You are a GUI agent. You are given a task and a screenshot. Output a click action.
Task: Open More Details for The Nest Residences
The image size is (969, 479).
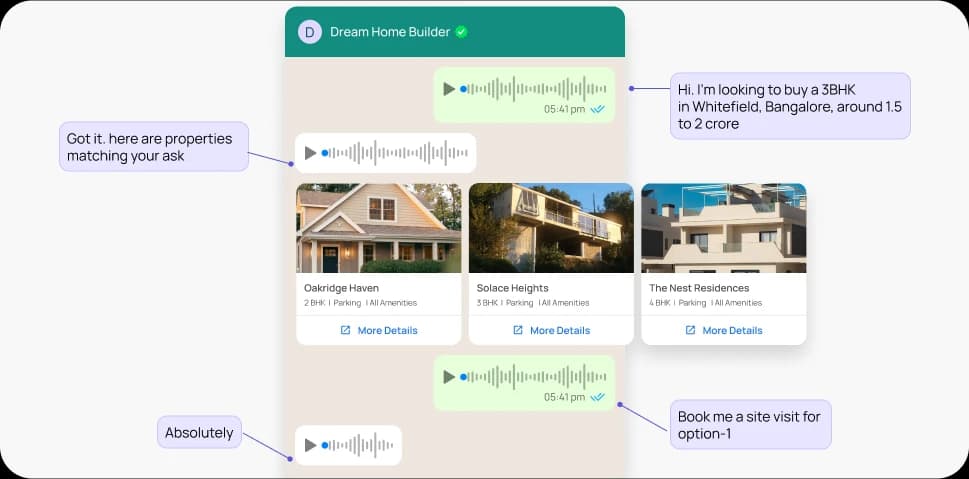[732, 331]
